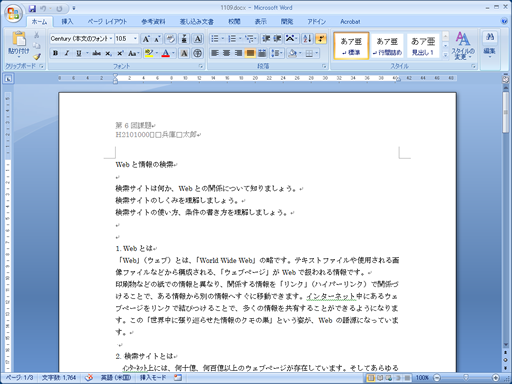Image resolution: width=512 pixels, height=384 pixels.
Task: Customize Quick Access Toolbar dropdown
Action: (x=74, y=8)
